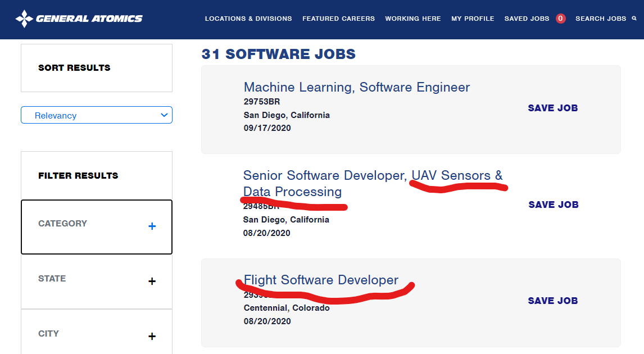The height and width of the screenshot is (354, 644).
Task: Go to Working Here page
Action: tap(413, 19)
